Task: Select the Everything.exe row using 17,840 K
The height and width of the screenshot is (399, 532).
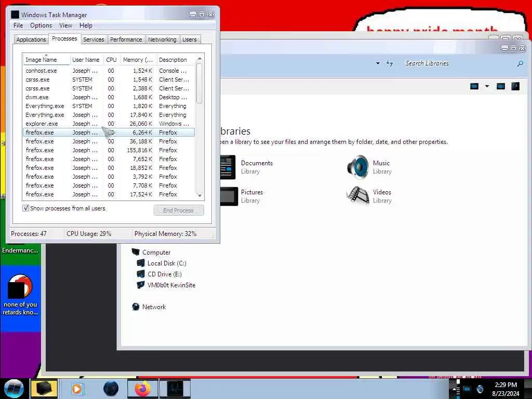Action: [109, 115]
